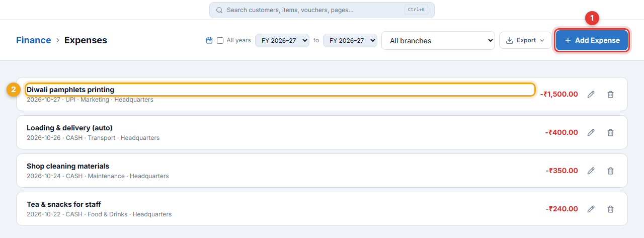Edit the Shop cleaning materials expense
Image resolution: width=644 pixels, height=238 pixels.
591,171
